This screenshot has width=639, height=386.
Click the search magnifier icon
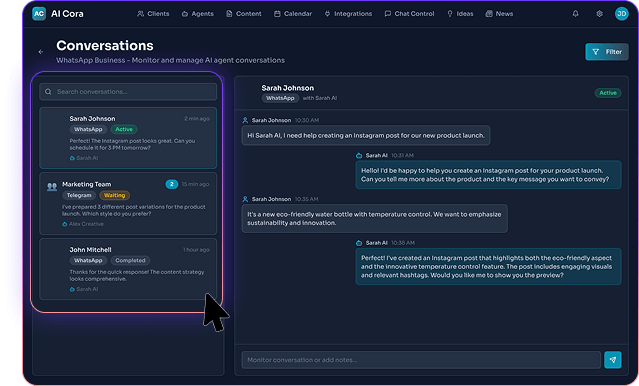point(48,92)
